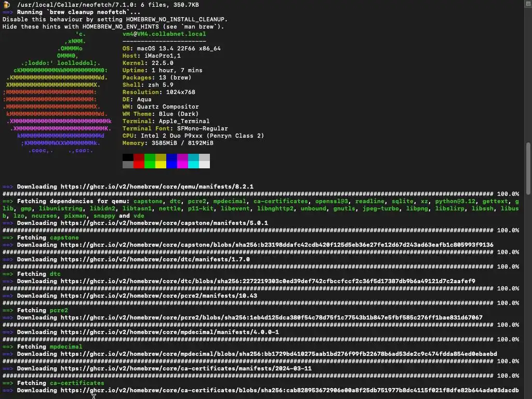Click the beer mug icon before the Cellar path
The image size is (532, 399).
pos(6,5)
